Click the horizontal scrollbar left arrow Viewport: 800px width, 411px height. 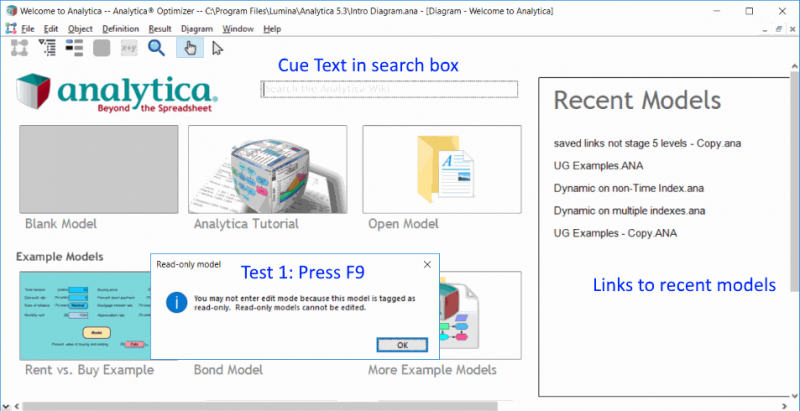[x=16, y=406]
